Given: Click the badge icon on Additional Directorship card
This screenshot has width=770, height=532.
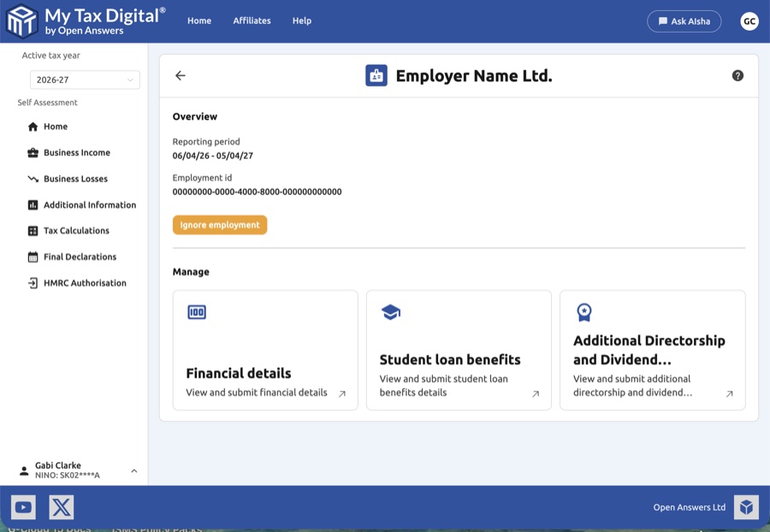Looking at the screenshot, I should coord(583,310).
